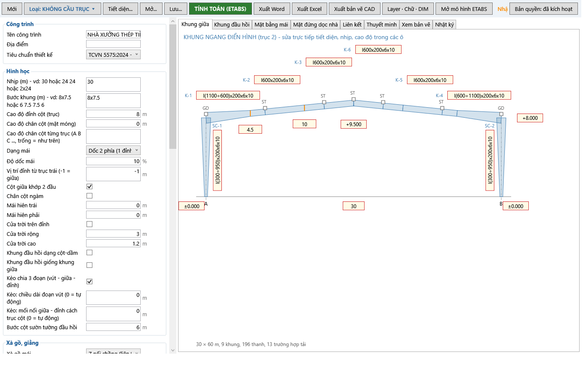This screenshot has width=588, height=370.
Task: Click the Cửa trời rộng input field
Action: pyautogui.click(x=113, y=234)
